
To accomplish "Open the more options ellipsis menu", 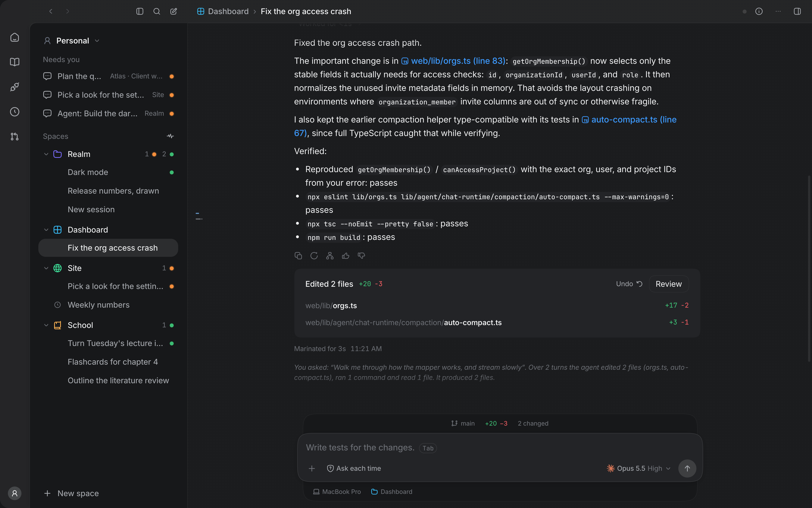I will [x=778, y=11].
